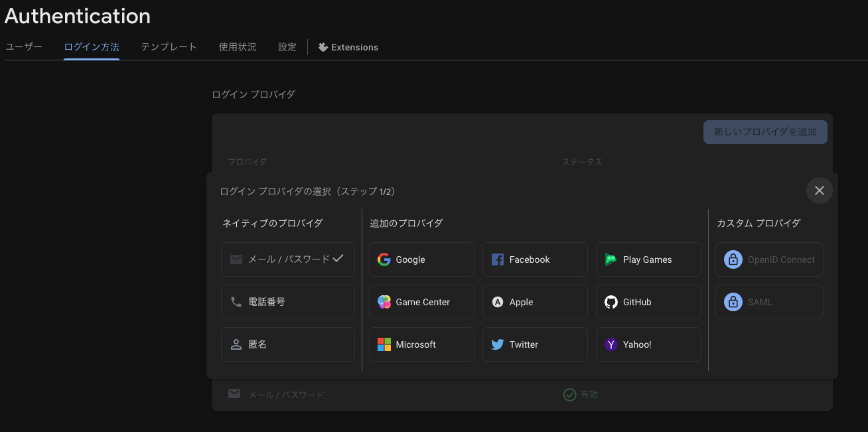Click the Facebook logo icon
868x432 pixels.
click(x=498, y=259)
